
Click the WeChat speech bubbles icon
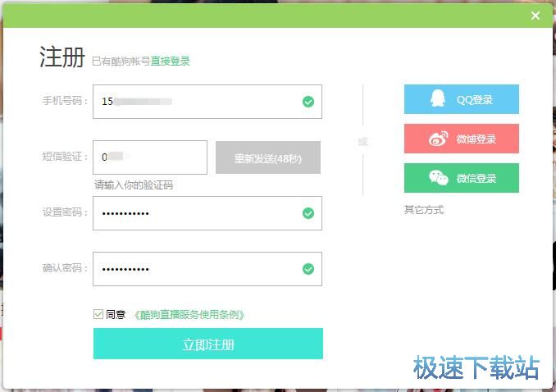click(438, 178)
